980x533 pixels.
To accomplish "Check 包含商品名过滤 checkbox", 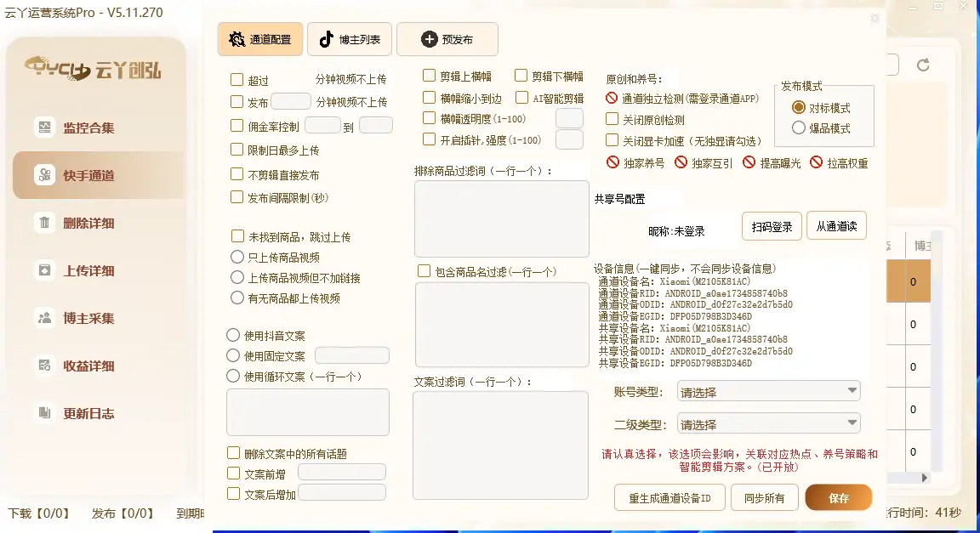I will [x=424, y=270].
